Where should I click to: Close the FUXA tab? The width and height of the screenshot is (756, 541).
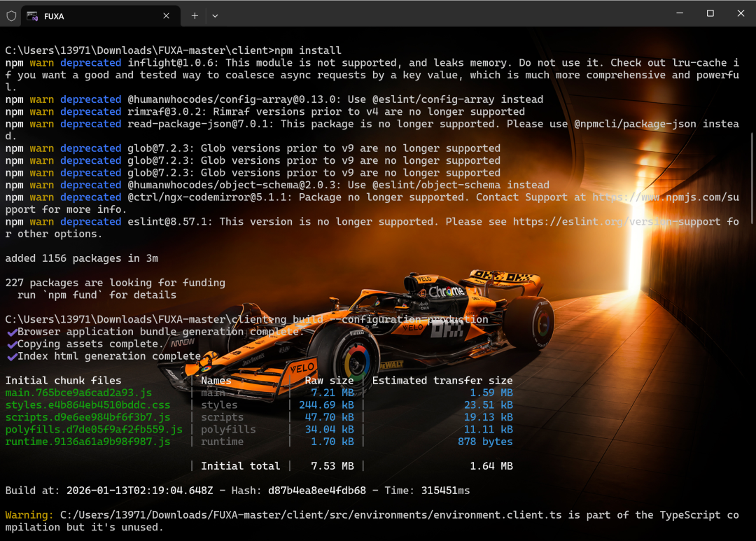167,16
